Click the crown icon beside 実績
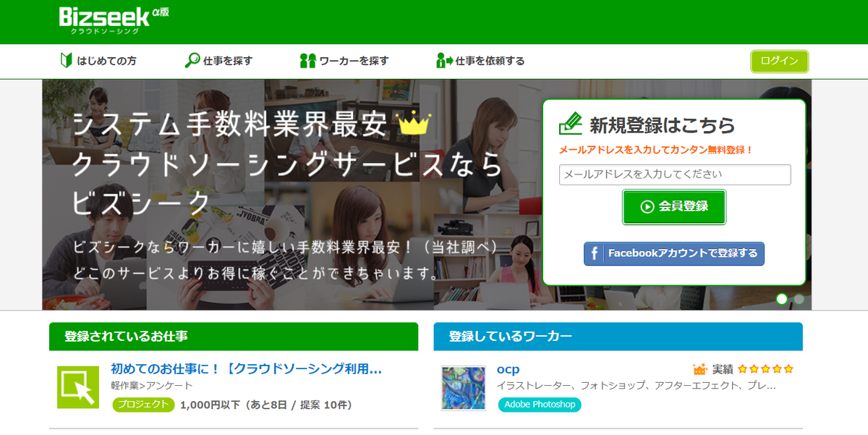Screen dimensions: 868x435 [700, 369]
